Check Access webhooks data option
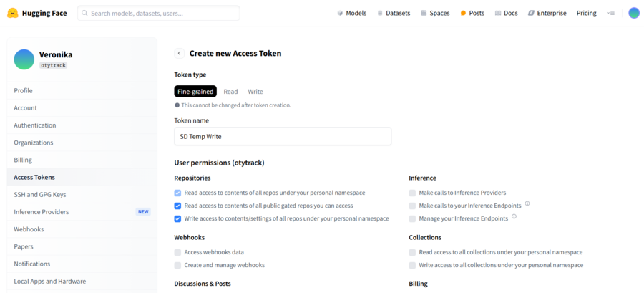644x293 pixels. click(178, 252)
